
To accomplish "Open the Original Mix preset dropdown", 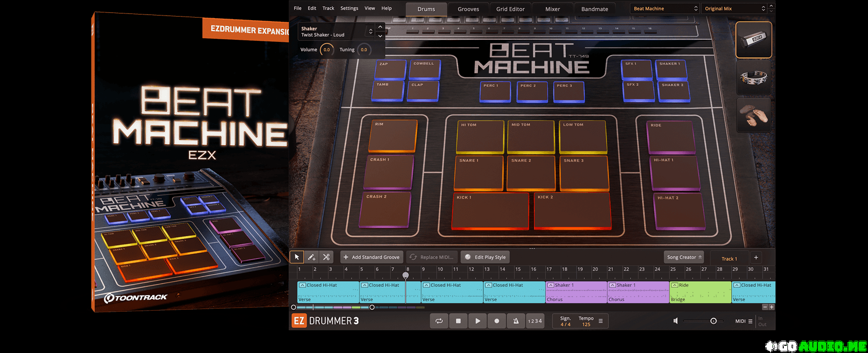I will pos(735,9).
